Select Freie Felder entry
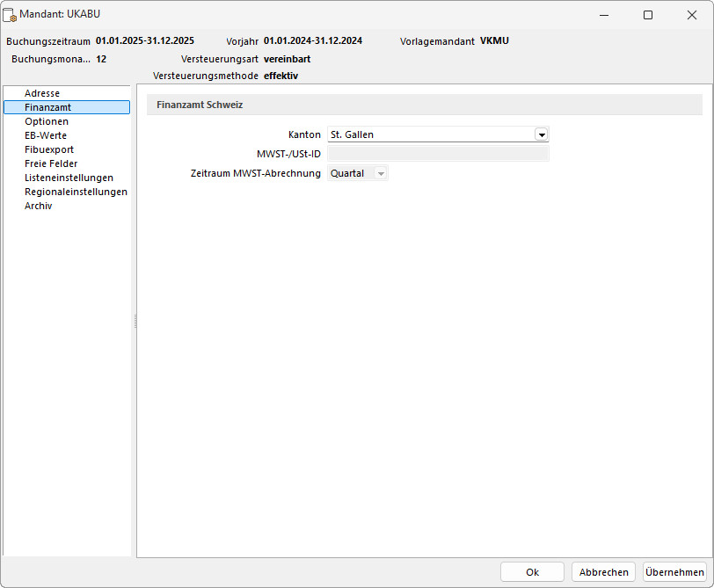This screenshot has width=714, height=588. [x=51, y=163]
